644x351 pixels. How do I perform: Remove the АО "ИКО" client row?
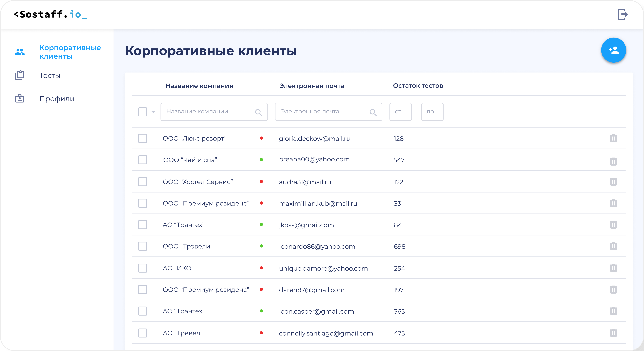(613, 268)
